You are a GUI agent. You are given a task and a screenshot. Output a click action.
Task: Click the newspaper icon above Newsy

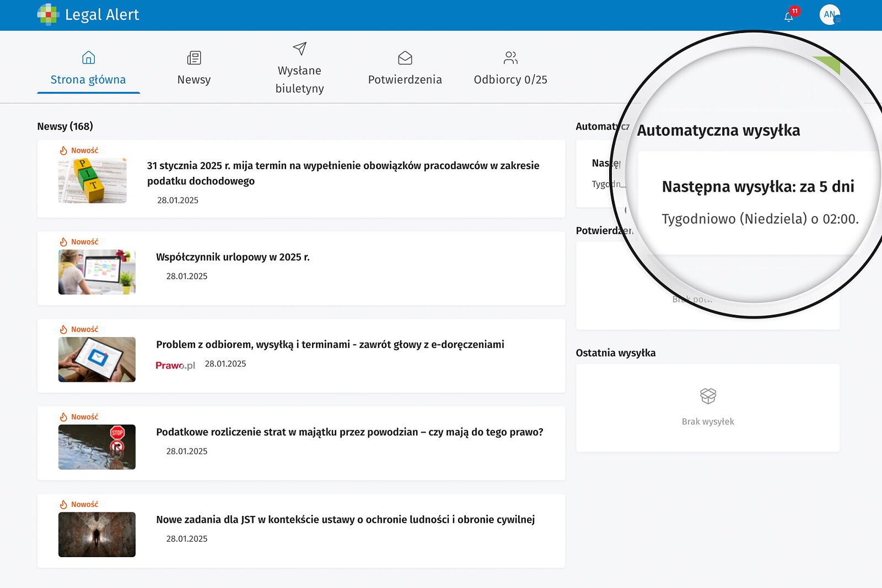click(194, 58)
